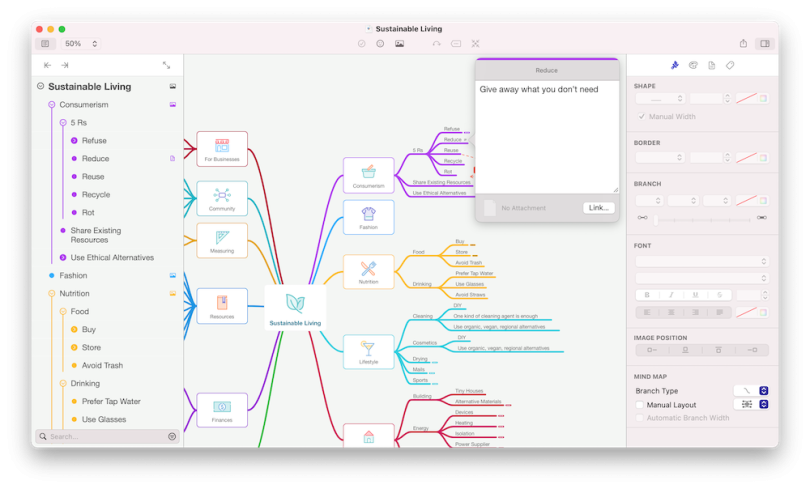
Task: Open the font family dropdown
Action: pyautogui.click(x=702, y=261)
